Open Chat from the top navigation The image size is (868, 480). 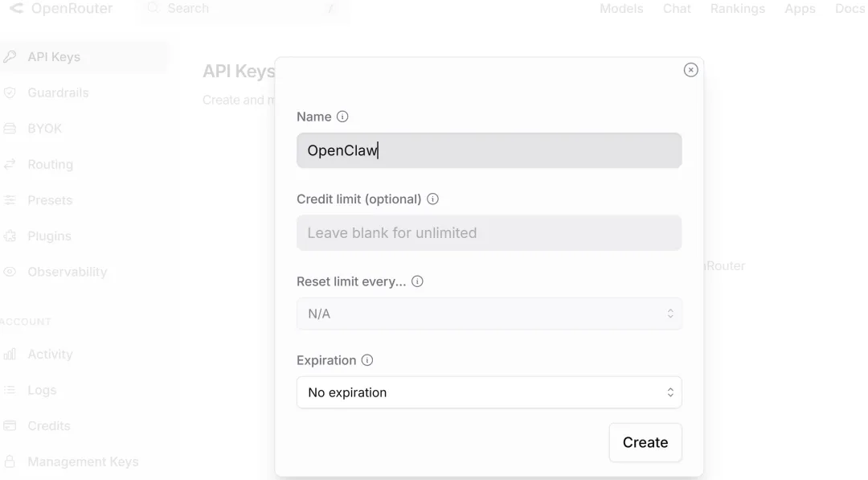click(x=677, y=9)
